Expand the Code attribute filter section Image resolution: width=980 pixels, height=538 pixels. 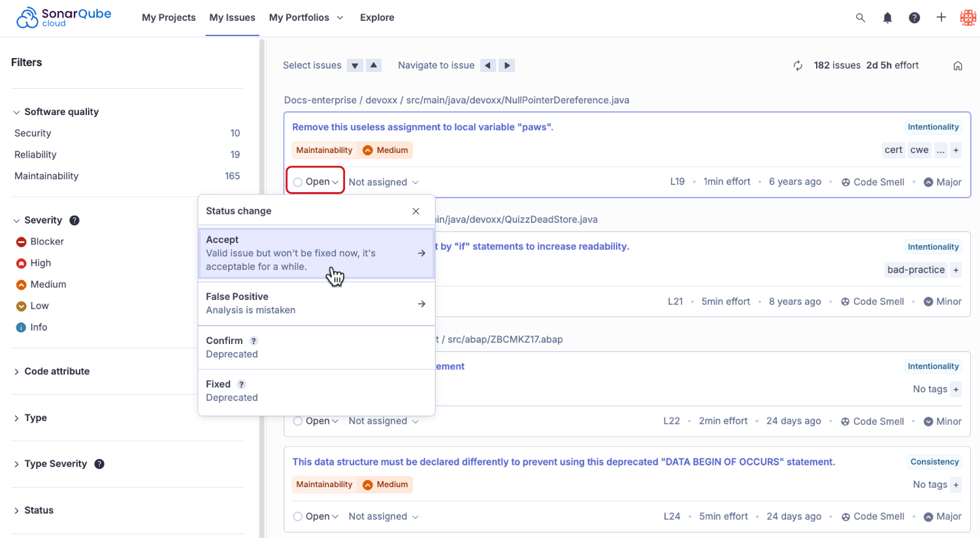(57, 371)
